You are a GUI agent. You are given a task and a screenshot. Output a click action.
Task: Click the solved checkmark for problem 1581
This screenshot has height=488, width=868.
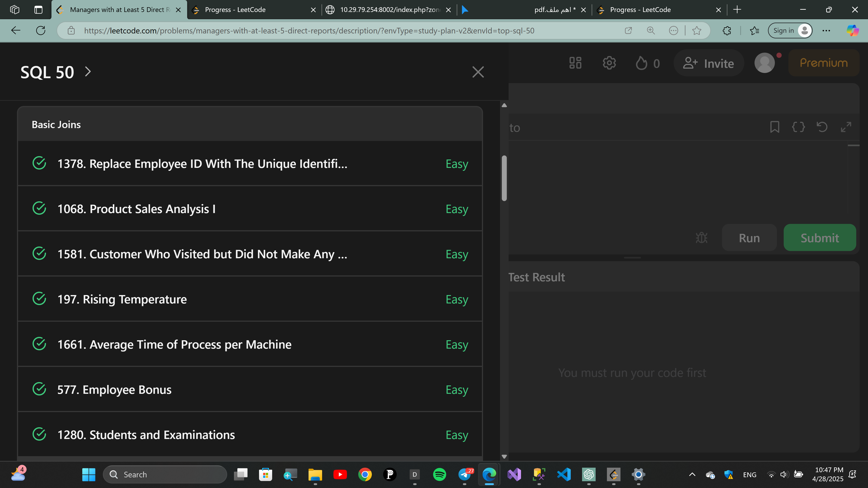(39, 253)
